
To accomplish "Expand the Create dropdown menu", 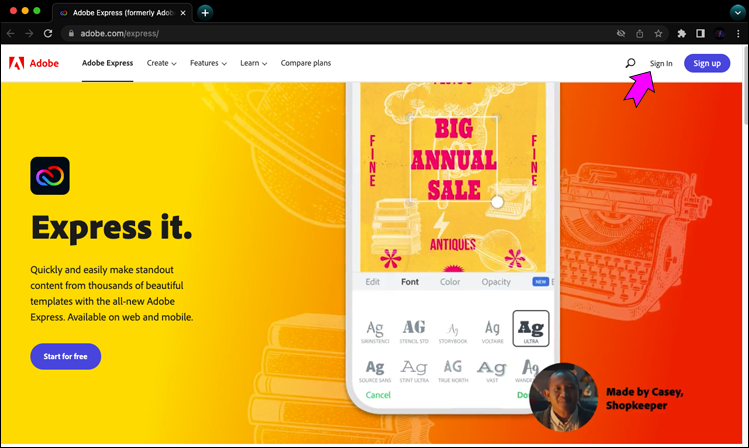I will 161,63.
